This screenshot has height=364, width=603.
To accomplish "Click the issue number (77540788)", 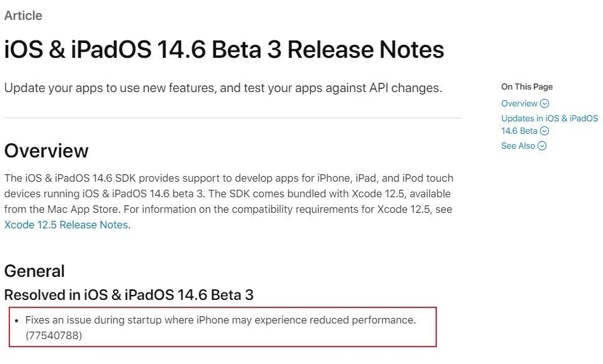I will tap(54, 336).
